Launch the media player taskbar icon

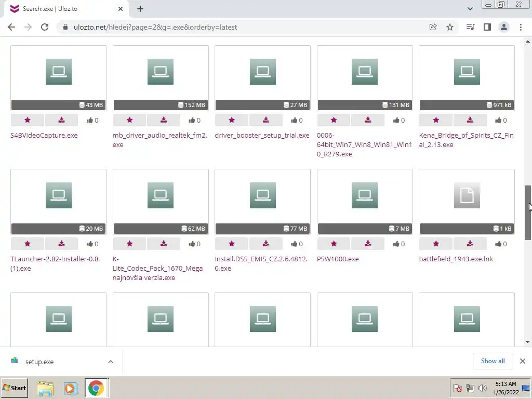pyautogui.click(x=71, y=388)
